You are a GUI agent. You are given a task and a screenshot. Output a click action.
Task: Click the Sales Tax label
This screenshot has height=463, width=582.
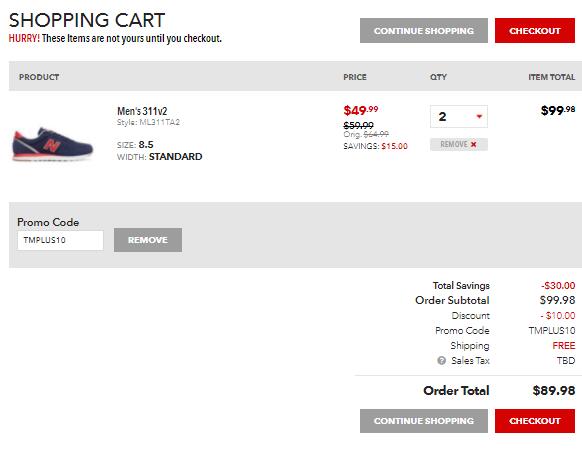point(470,361)
